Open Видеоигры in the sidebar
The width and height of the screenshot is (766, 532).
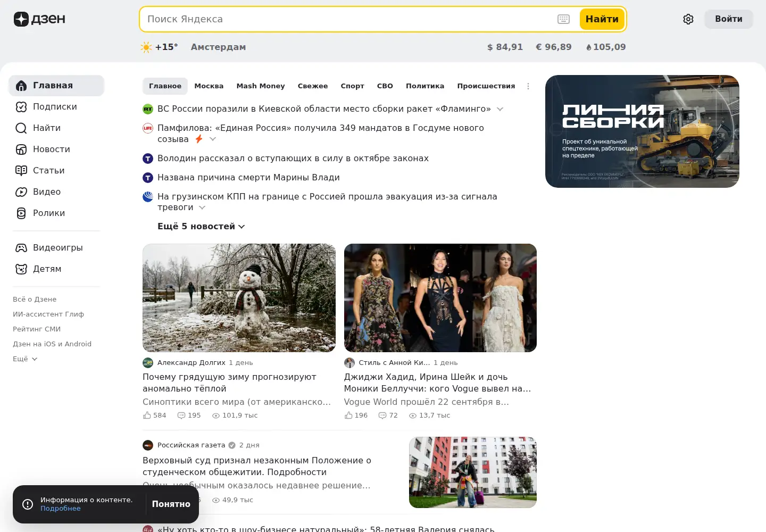pos(56,248)
